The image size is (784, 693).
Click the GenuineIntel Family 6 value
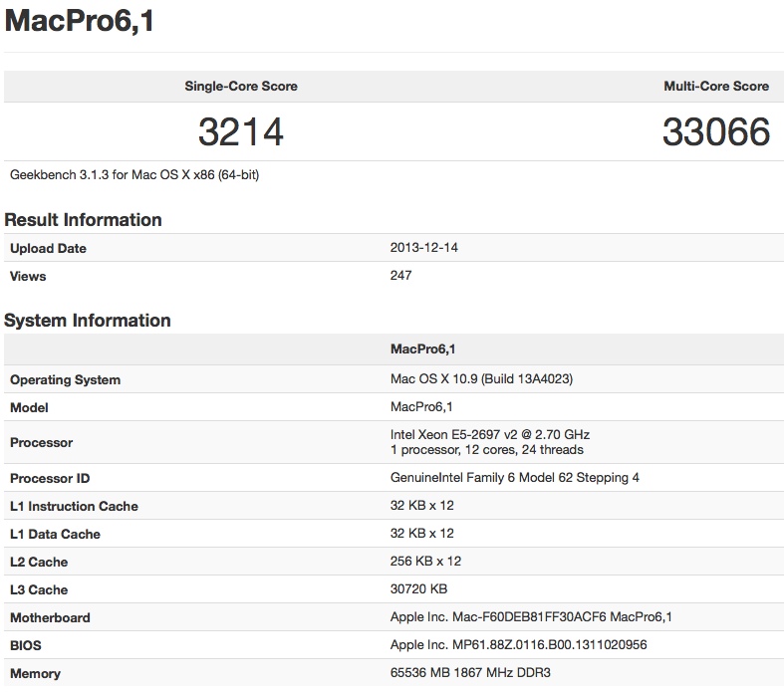pos(514,478)
